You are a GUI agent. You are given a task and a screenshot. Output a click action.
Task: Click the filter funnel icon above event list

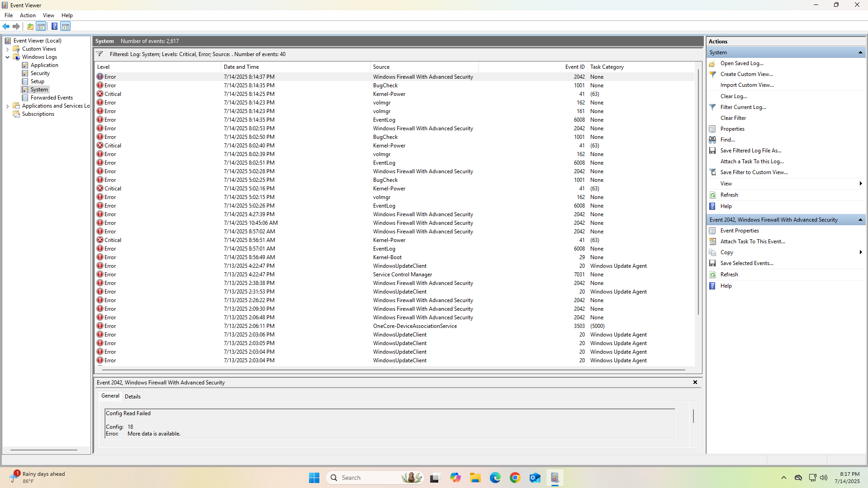(x=100, y=54)
